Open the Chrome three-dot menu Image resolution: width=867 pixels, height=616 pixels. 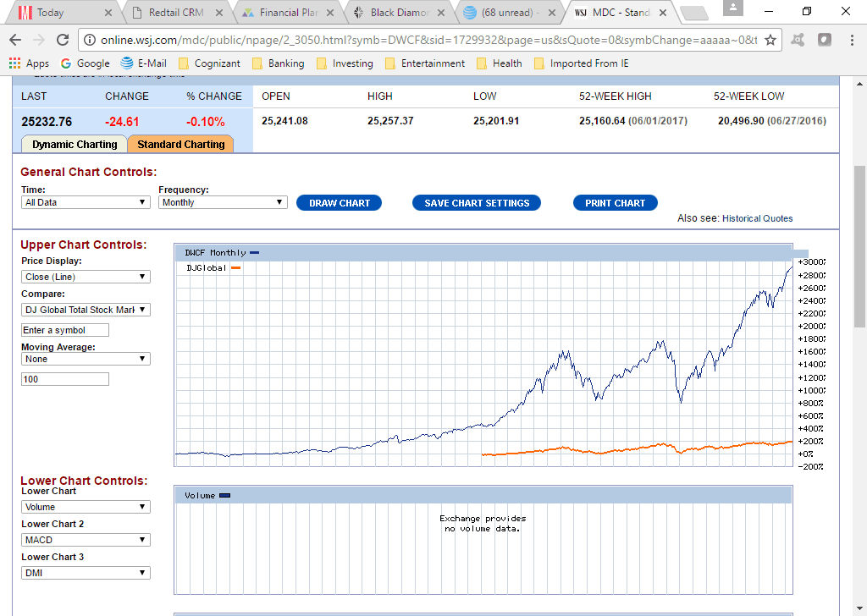point(852,40)
